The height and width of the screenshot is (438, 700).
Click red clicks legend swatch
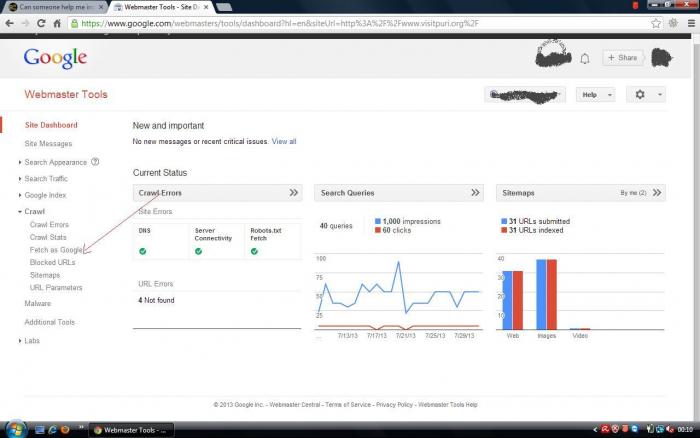click(378, 230)
